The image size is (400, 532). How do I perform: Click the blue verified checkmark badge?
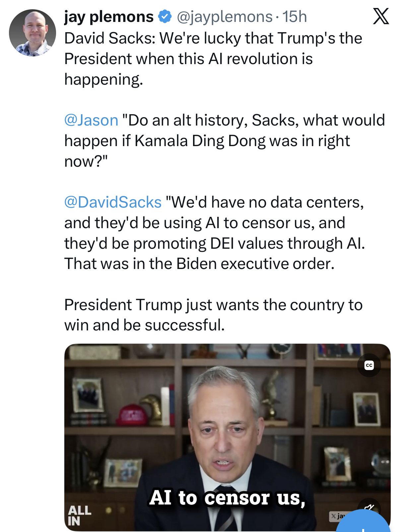165,16
